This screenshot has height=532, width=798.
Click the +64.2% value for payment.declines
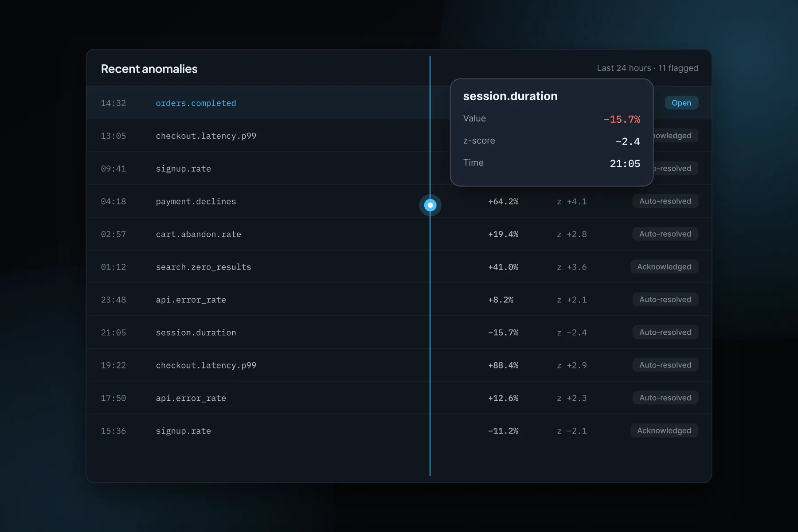point(503,201)
